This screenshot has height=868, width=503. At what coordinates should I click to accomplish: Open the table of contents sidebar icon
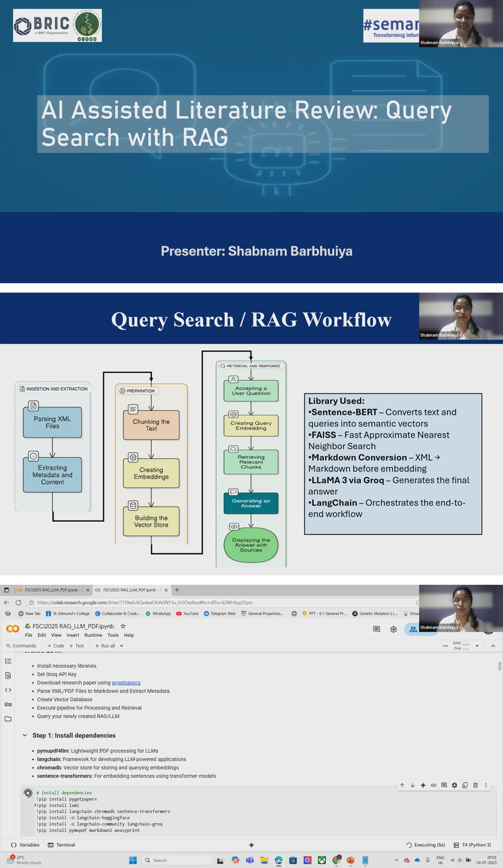(x=8, y=661)
